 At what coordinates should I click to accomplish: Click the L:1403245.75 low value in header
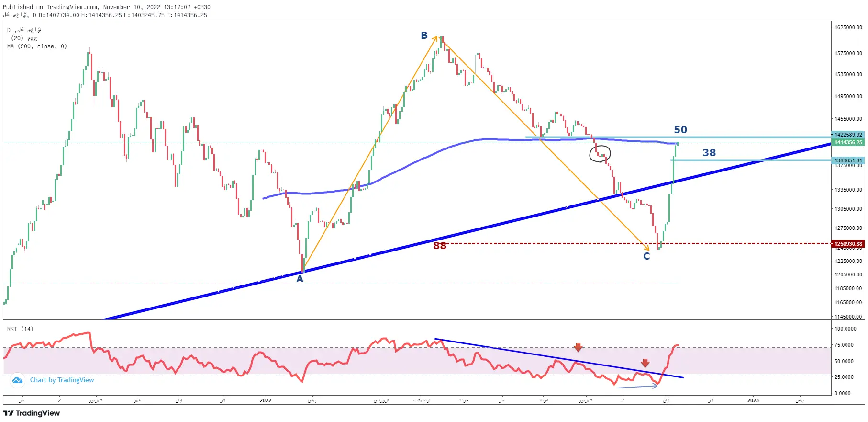pyautogui.click(x=144, y=15)
